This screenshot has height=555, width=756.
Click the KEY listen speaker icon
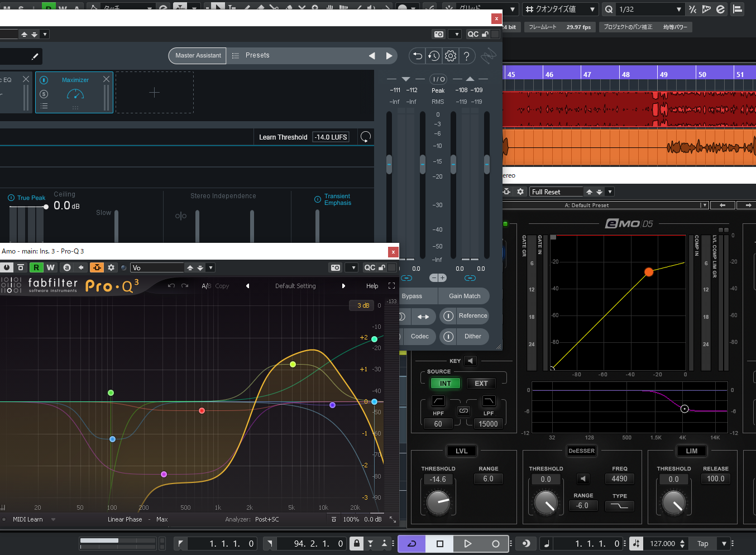pyautogui.click(x=470, y=361)
